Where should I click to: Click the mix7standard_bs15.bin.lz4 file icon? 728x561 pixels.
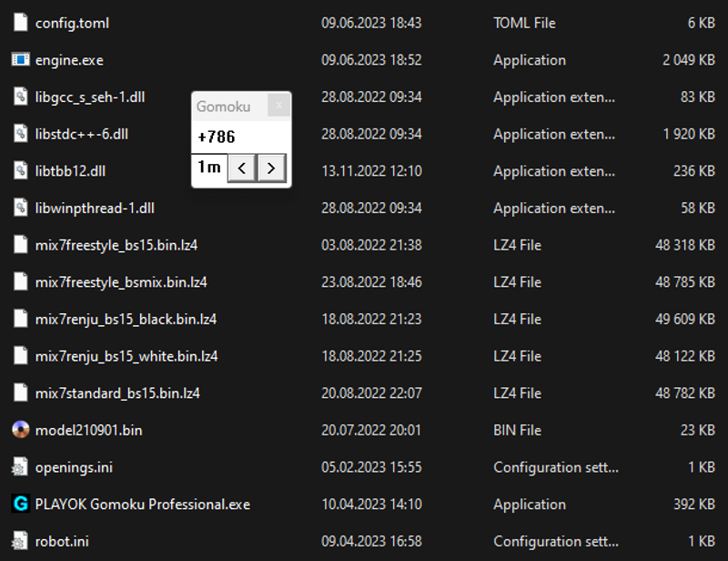tap(20, 393)
